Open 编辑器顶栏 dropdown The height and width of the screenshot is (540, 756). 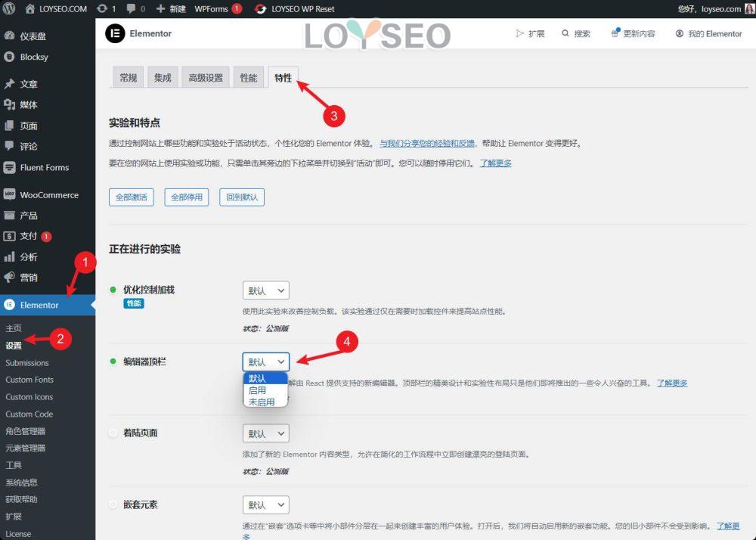pyautogui.click(x=265, y=362)
